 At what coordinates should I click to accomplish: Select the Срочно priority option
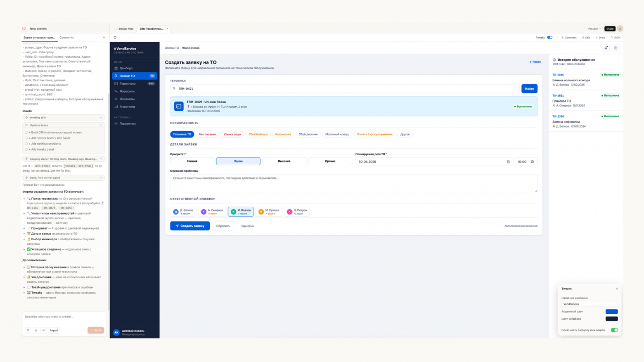330,161
